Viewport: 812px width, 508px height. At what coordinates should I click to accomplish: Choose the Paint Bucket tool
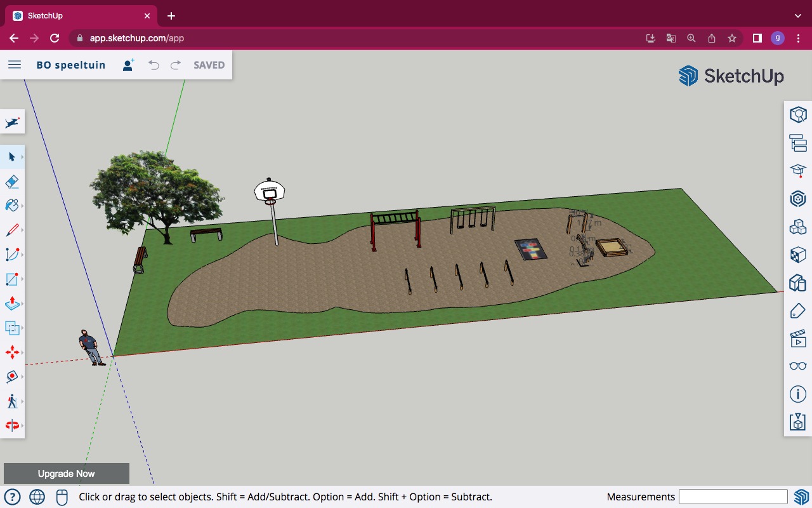click(x=11, y=206)
